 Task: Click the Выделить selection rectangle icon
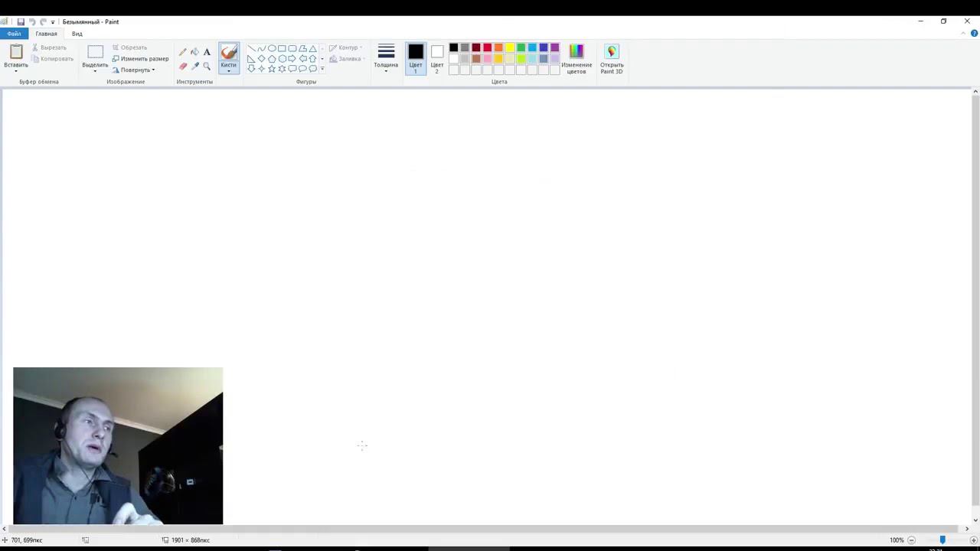tap(95, 52)
